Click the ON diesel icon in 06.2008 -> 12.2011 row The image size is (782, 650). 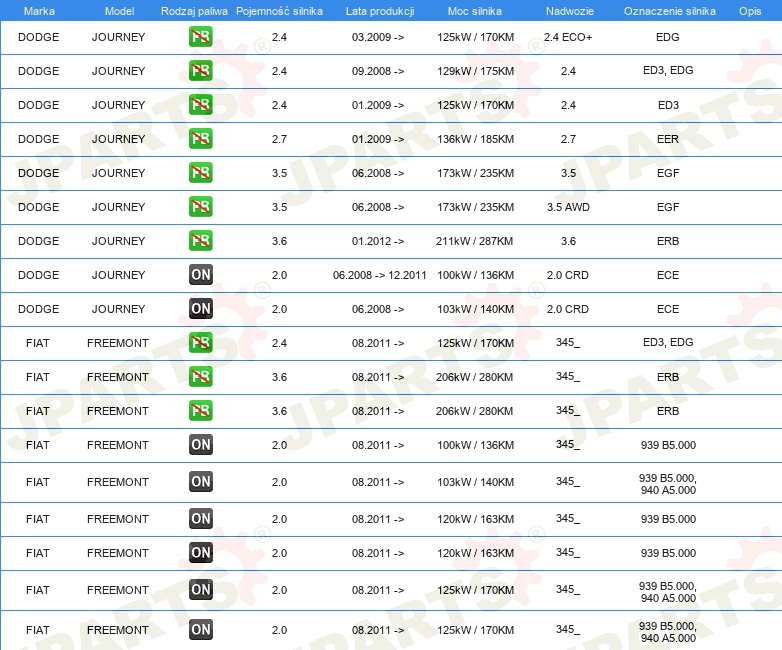200,274
